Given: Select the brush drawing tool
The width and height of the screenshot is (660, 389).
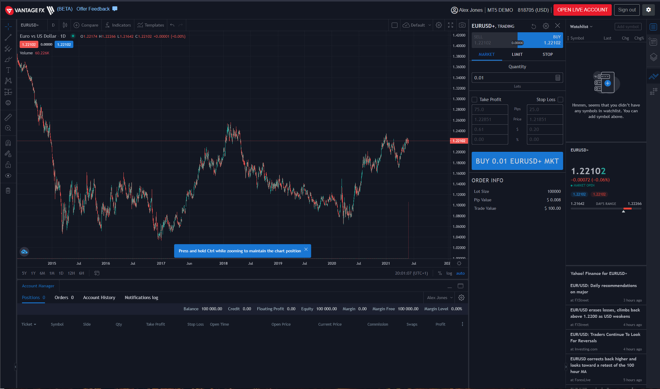Looking at the screenshot, I should [x=8, y=59].
